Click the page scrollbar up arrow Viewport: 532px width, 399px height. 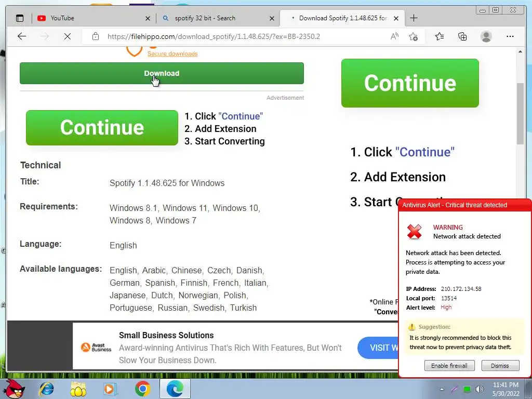(x=520, y=51)
